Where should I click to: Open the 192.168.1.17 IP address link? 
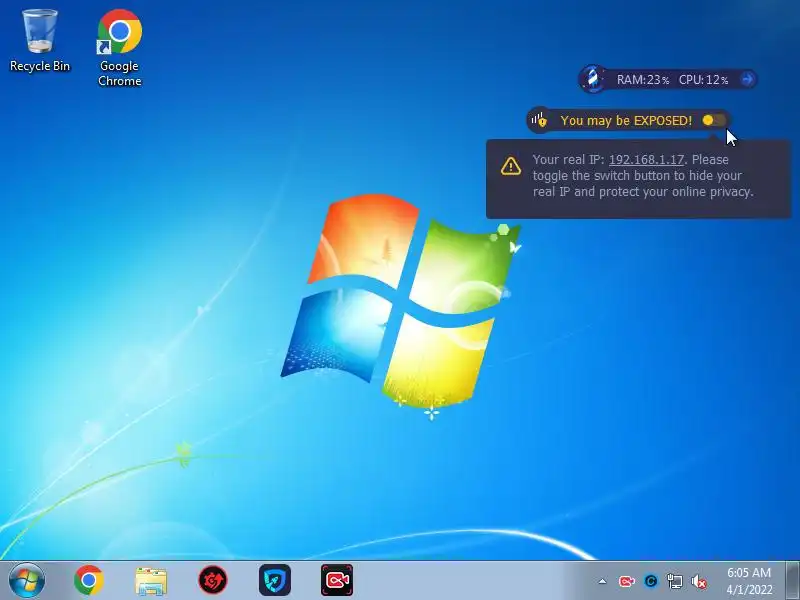coord(646,160)
